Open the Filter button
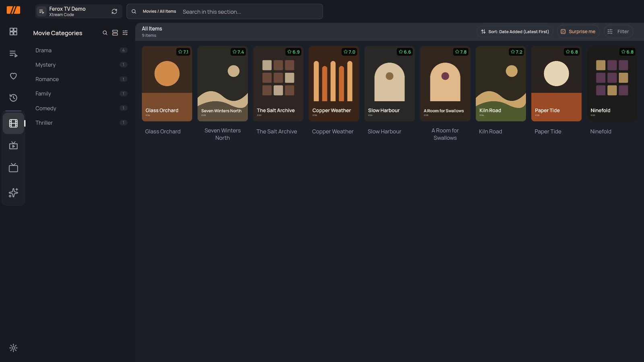Image resolution: width=644 pixels, height=362 pixels. 618,31
